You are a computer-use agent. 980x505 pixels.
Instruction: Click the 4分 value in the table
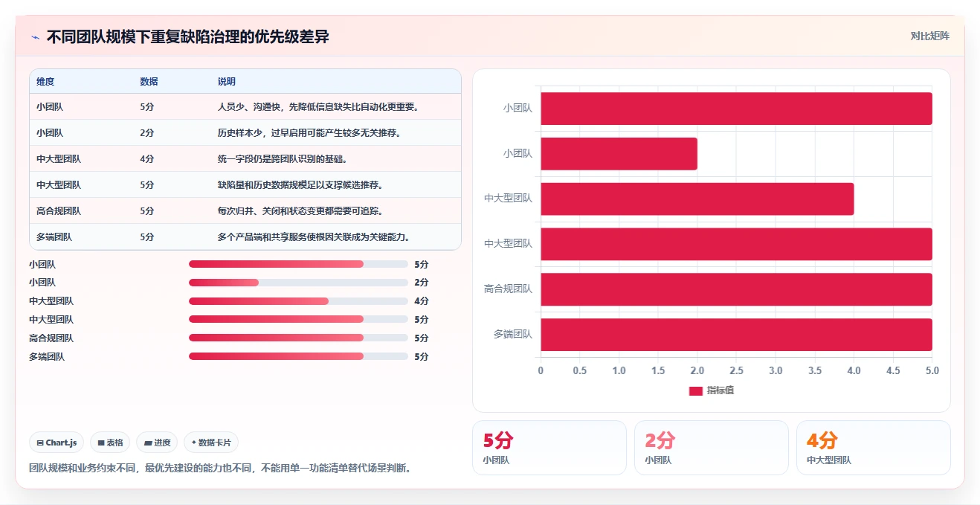(x=147, y=159)
